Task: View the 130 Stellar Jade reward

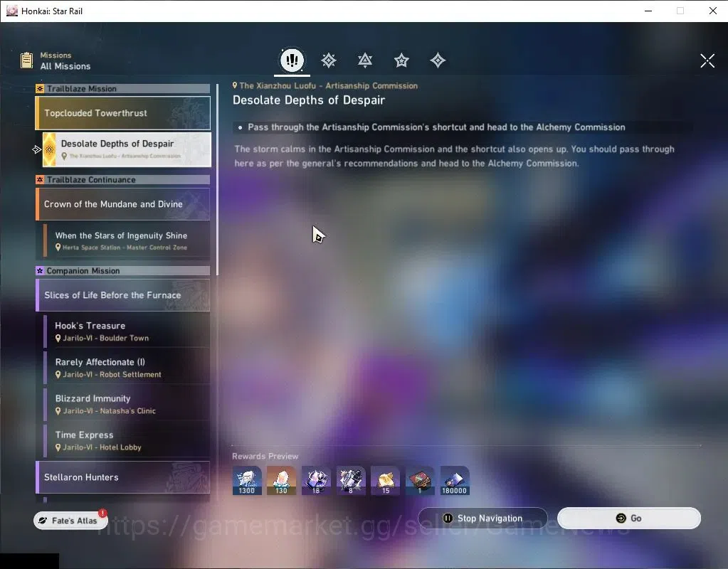Action: [x=281, y=480]
